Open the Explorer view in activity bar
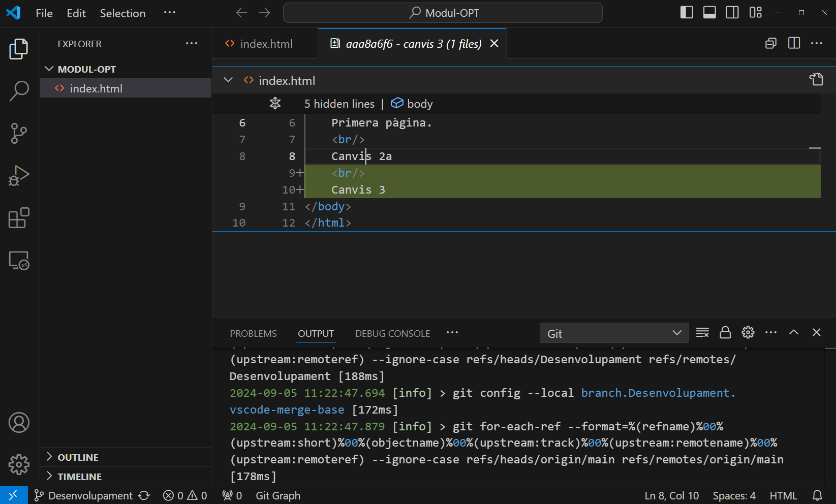Image resolution: width=836 pixels, height=504 pixels. [19, 49]
